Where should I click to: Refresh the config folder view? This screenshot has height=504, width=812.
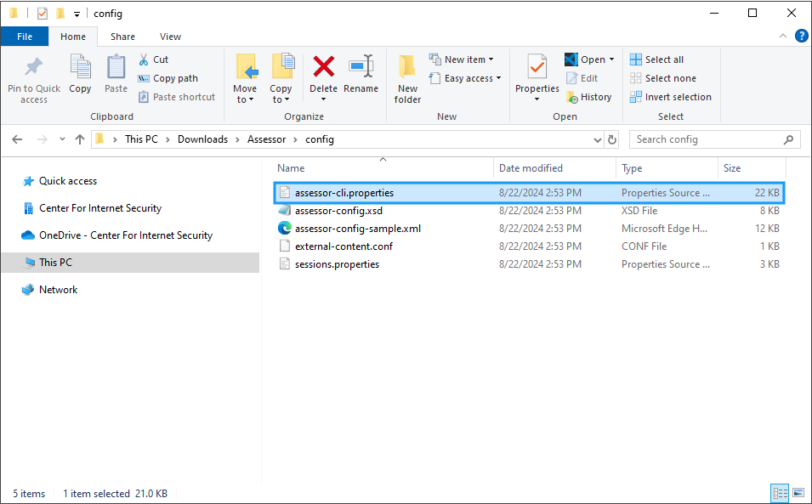point(612,139)
